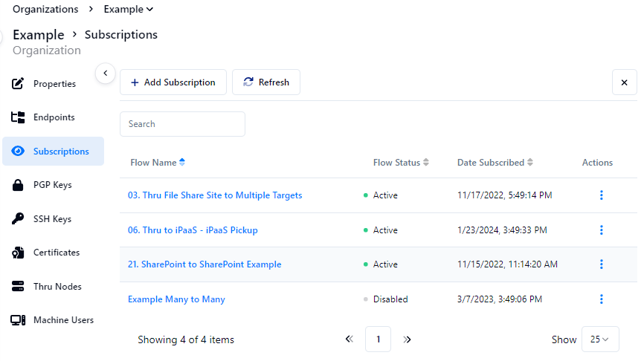The width and height of the screenshot is (644, 361).
Task: Open PGP Keys in the sidebar
Action: point(52,185)
